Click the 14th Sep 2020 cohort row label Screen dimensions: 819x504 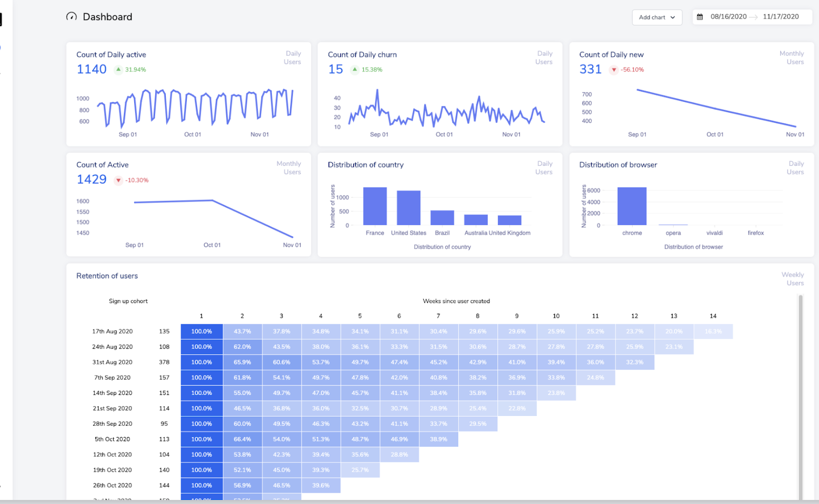112,393
